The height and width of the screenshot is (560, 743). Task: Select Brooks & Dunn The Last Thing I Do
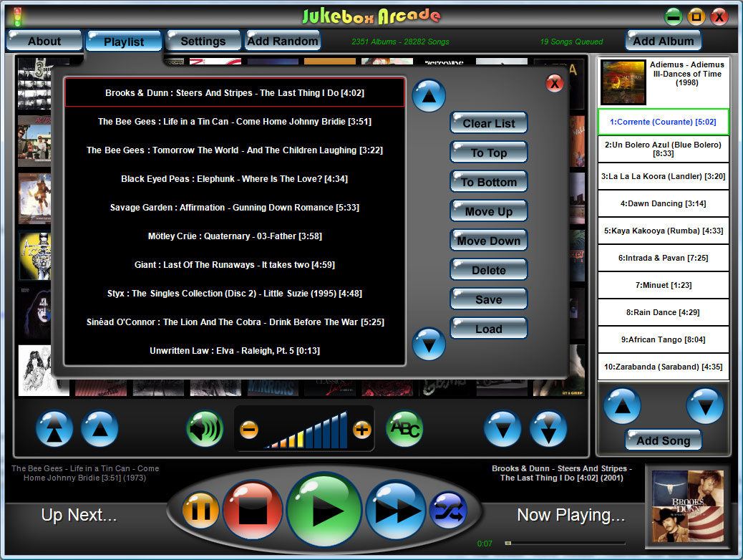click(235, 93)
